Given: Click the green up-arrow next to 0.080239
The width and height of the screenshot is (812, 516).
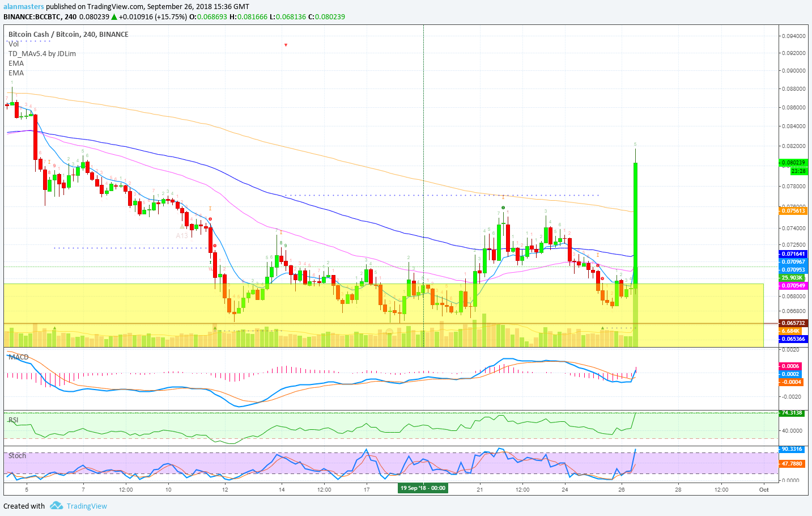Looking at the screenshot, I should tap(114, 16).
